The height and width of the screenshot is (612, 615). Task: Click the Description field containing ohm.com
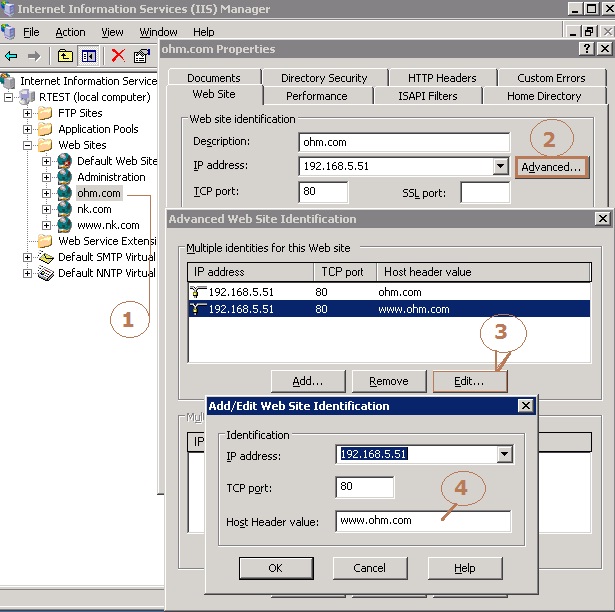[404, 142]
